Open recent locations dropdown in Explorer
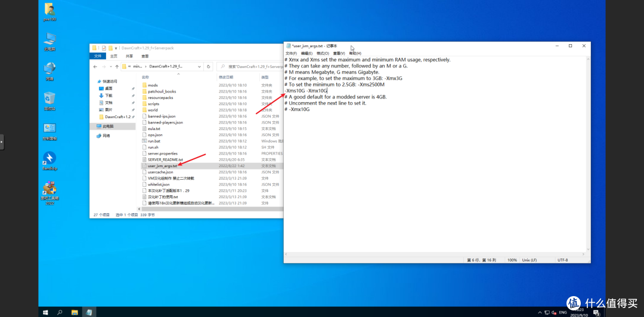The width and height of the screenshot is (644, 317). [110, 66]
